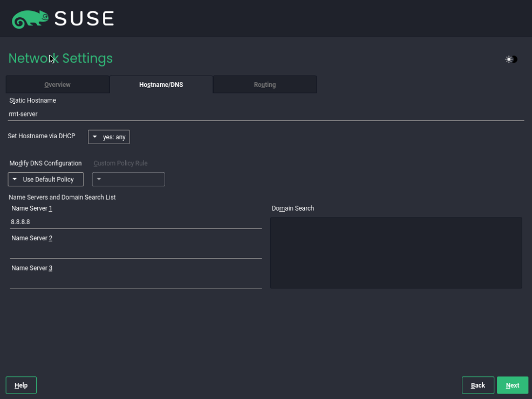Image resolution: width=532 pixels, height=399 pixels.
Task: Open the Custom Policy Rule combo box
Action: click(128, 179)
